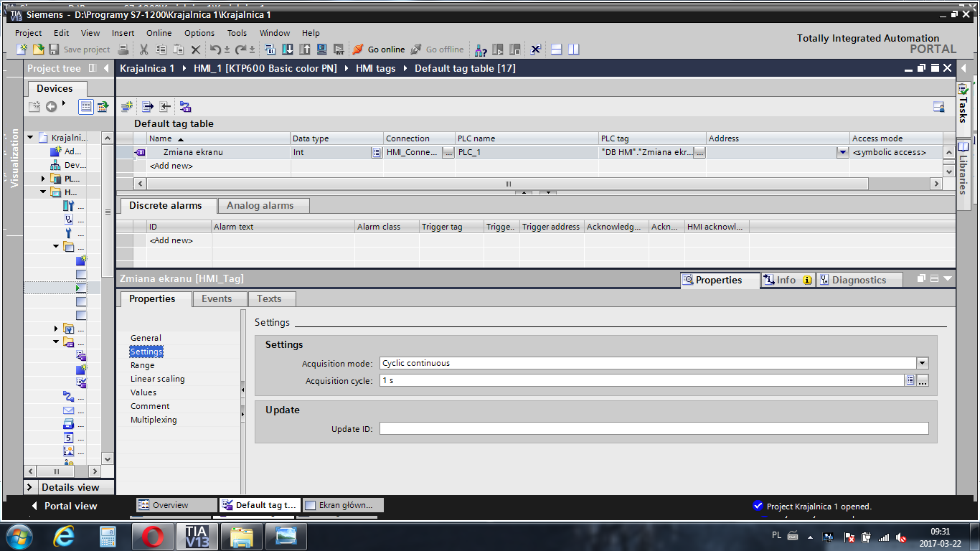Browse for the PLC tag with ellipsis button
This screenshot has height=551, width=980.
tap(699, 152)
